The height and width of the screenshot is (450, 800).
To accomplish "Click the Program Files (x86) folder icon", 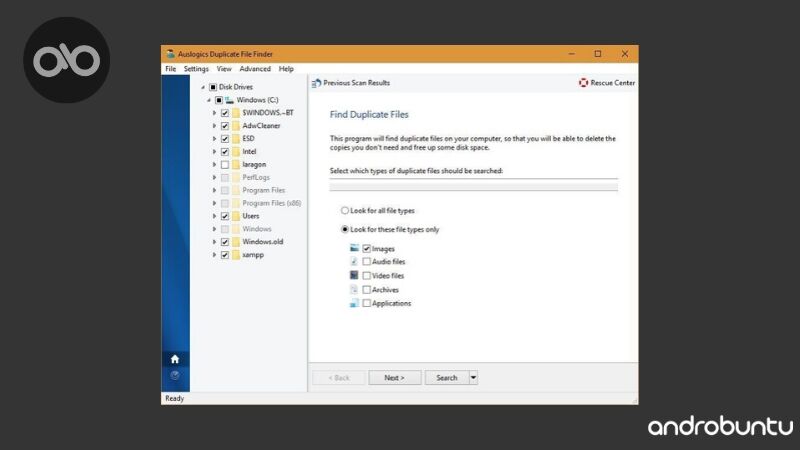I will 236,203.
